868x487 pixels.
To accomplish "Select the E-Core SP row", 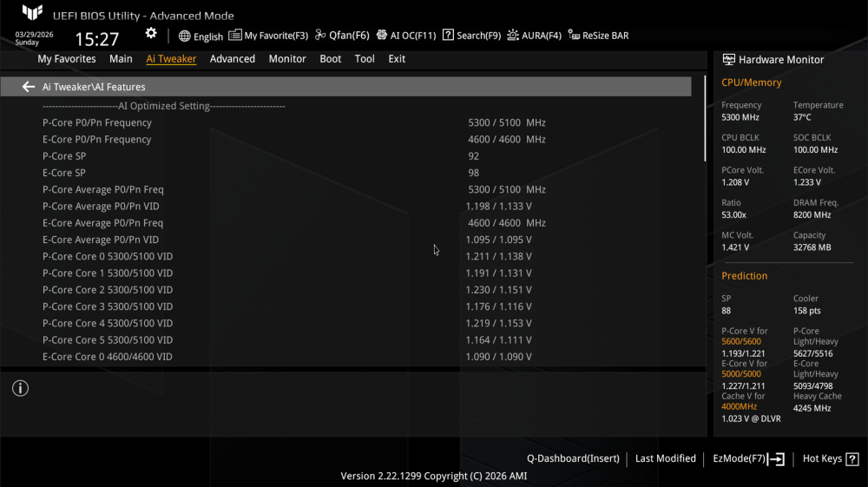I will coord(346,173).
